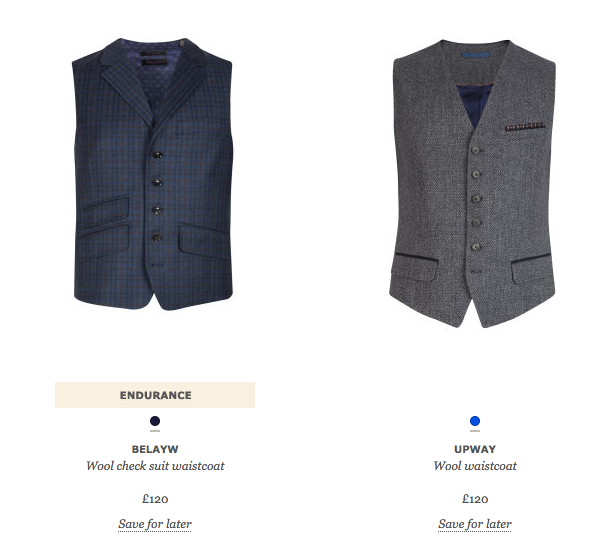Click the grey underline below blue swatch
This screenshot has height=551, width=610.
(475, 431)
